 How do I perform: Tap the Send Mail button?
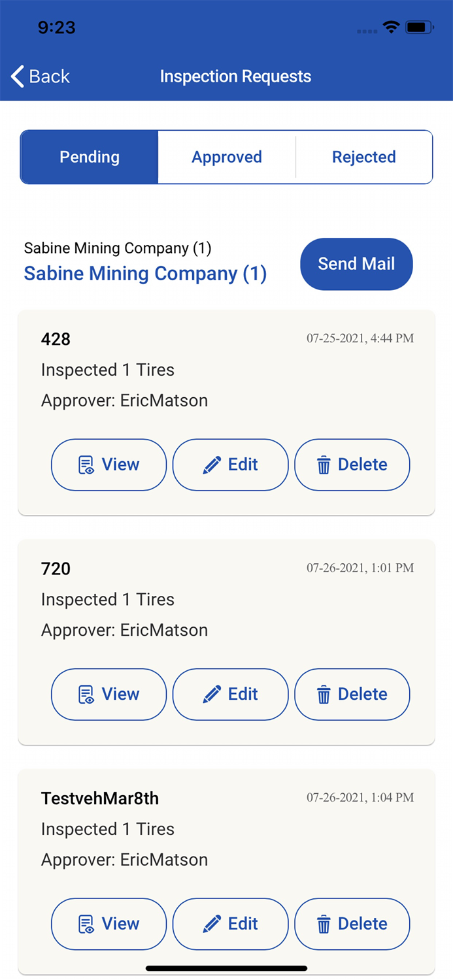pos(356,264)
